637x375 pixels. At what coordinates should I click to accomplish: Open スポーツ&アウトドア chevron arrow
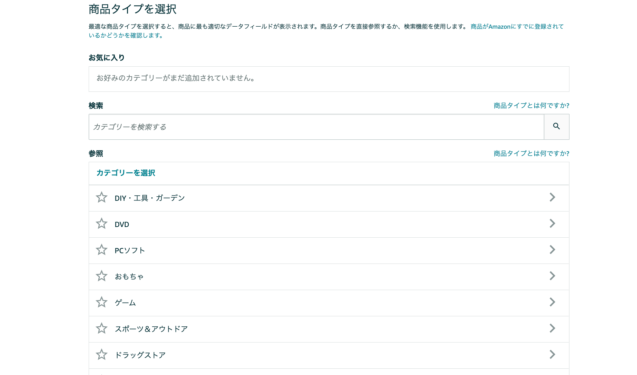[552, 328]
